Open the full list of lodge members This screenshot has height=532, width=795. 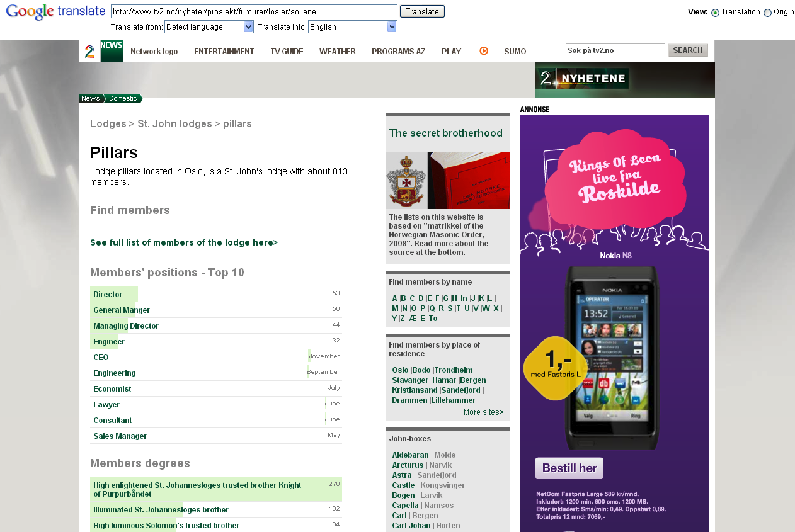(184, 242)
